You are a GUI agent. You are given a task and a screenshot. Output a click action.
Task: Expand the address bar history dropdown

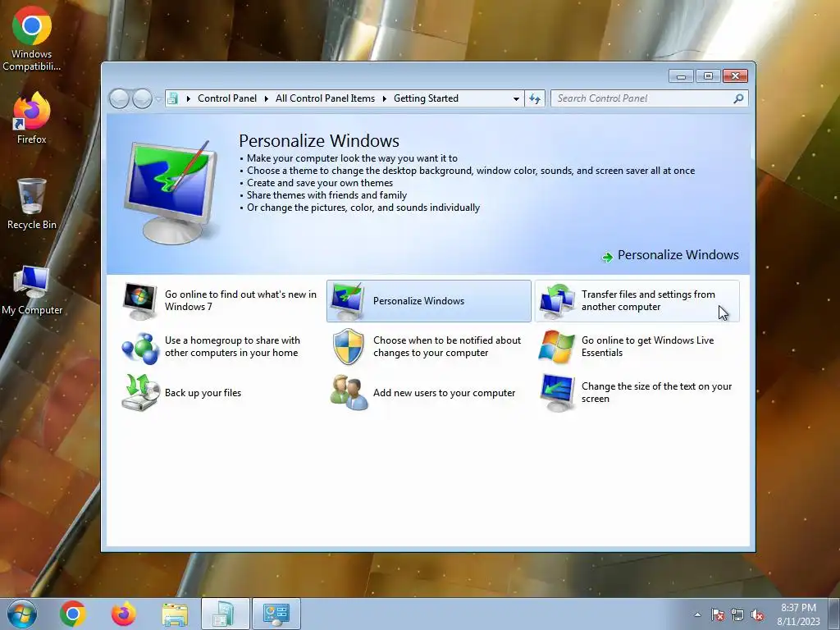point(516,98)
